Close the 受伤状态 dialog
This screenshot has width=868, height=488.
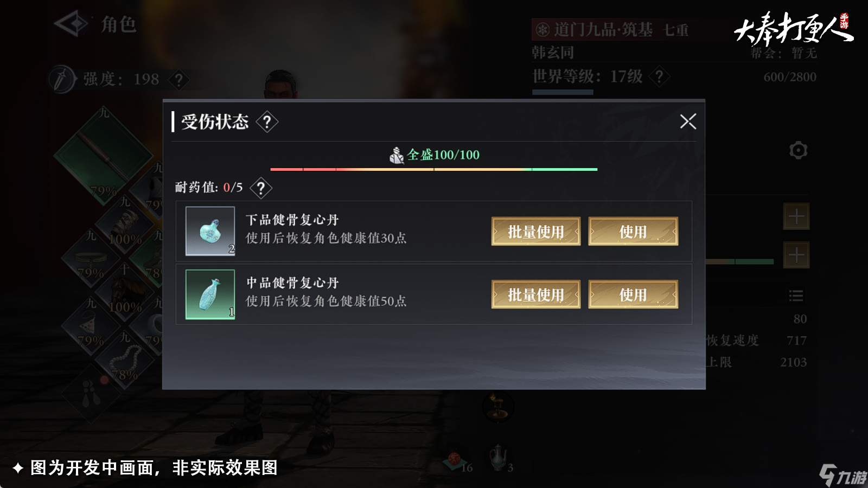[x=688, y=121]
